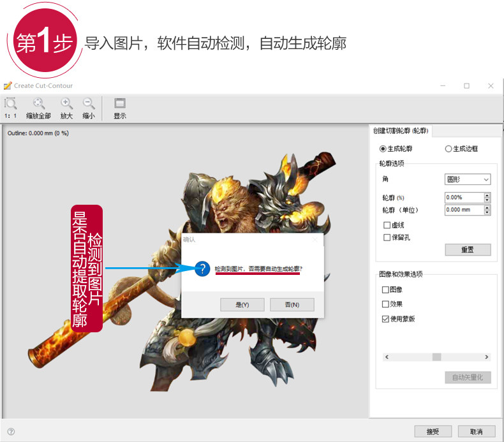Open the 显示 display tool
This screenshot has width=504, height=442.
(120, 108)
